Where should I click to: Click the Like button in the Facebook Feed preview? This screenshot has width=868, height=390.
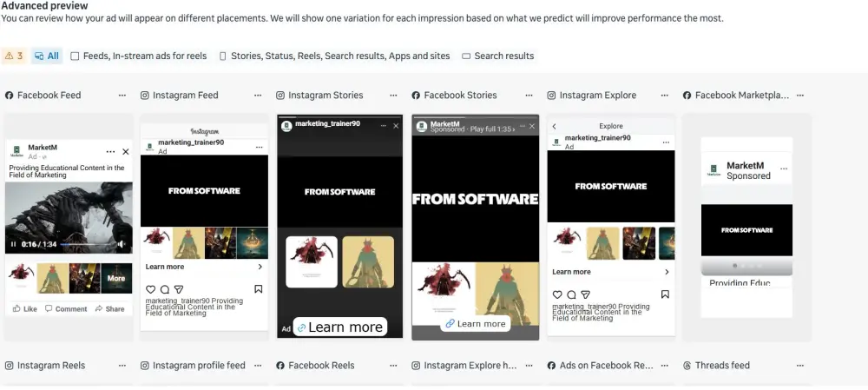25,309
